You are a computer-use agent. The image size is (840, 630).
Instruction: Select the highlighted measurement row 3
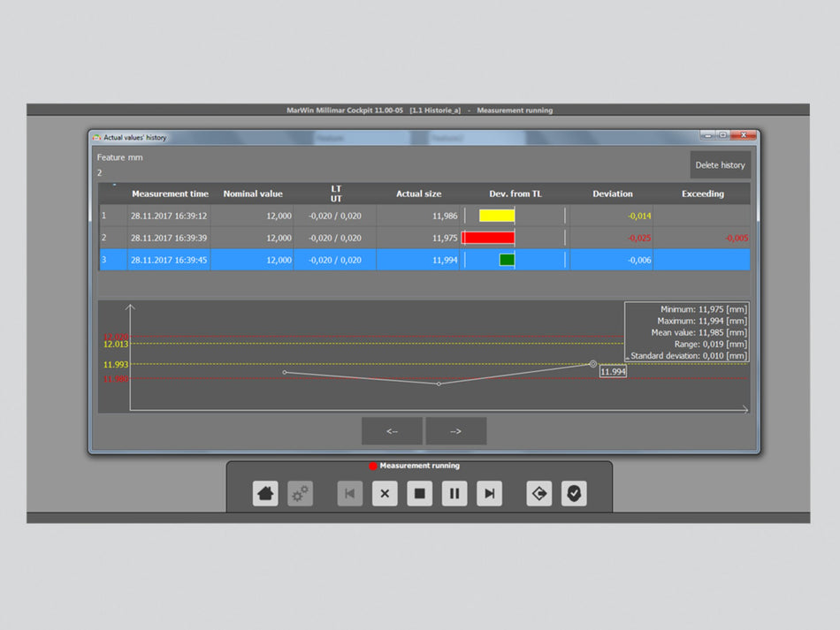265,259
